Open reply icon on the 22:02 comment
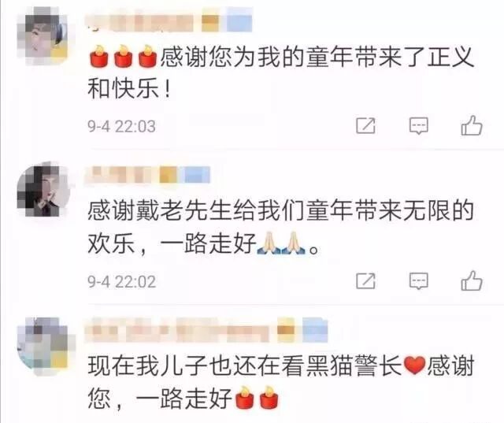Screen dimensions: 504x423 click(x=418, y=281)
